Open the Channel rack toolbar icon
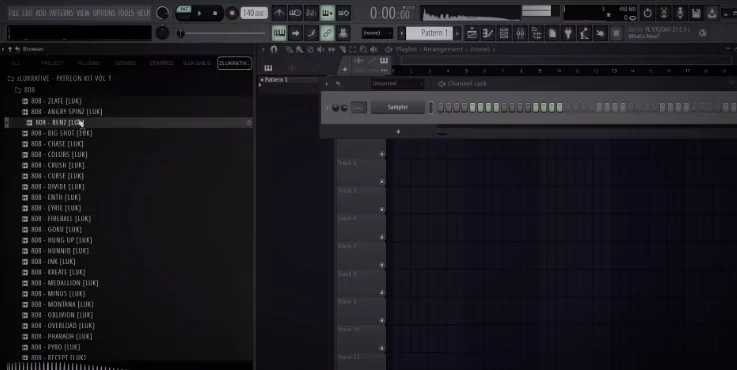Viewport: 737px width, 370px height. click(504, 33)
